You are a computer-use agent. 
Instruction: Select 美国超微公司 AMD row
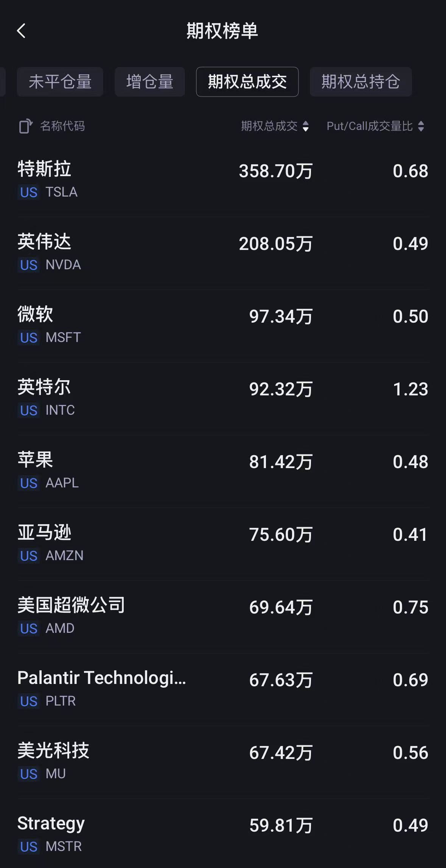(x=223, y=616)
